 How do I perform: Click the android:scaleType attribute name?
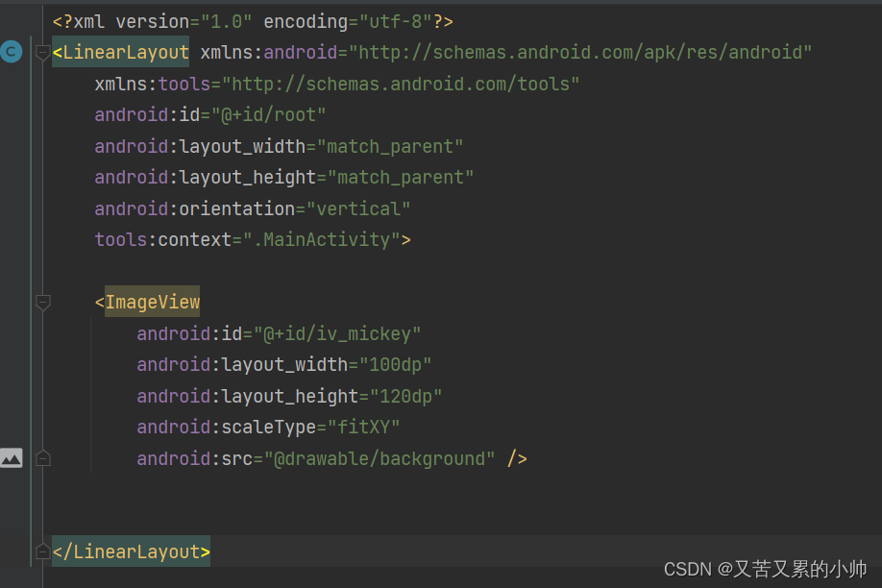[x=227, y=428]
